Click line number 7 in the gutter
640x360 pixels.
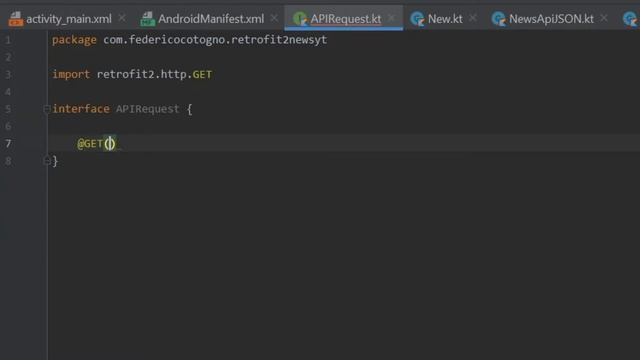(8, 144)
